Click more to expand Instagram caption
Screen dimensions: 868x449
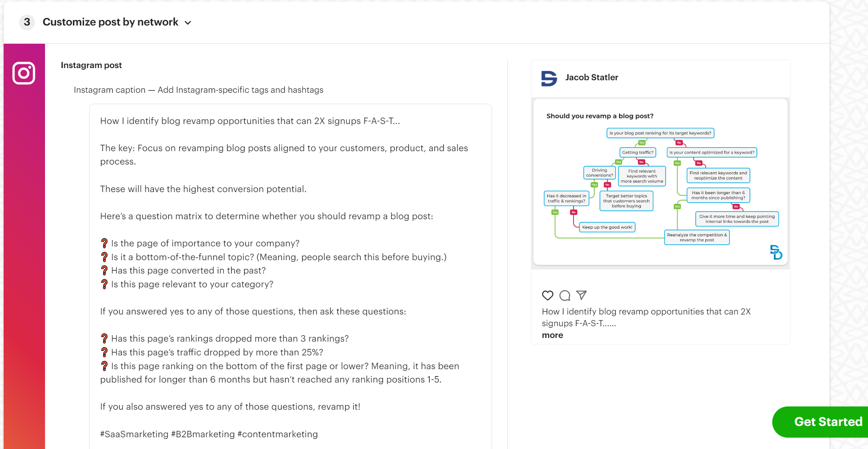pos(552,335)
